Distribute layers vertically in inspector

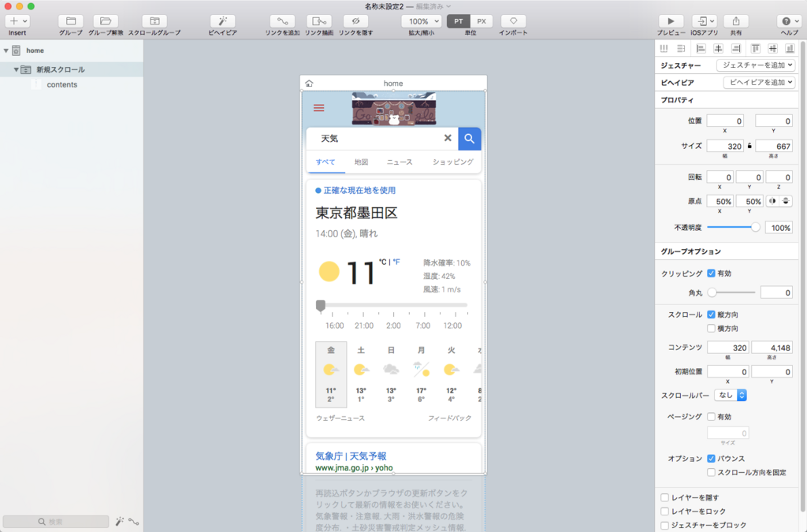click(681, 48)
